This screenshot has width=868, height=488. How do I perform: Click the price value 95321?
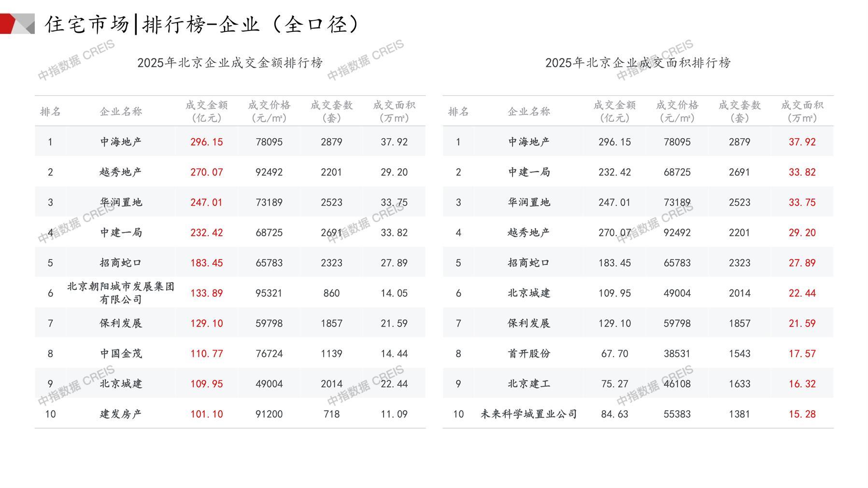(269, 293)
